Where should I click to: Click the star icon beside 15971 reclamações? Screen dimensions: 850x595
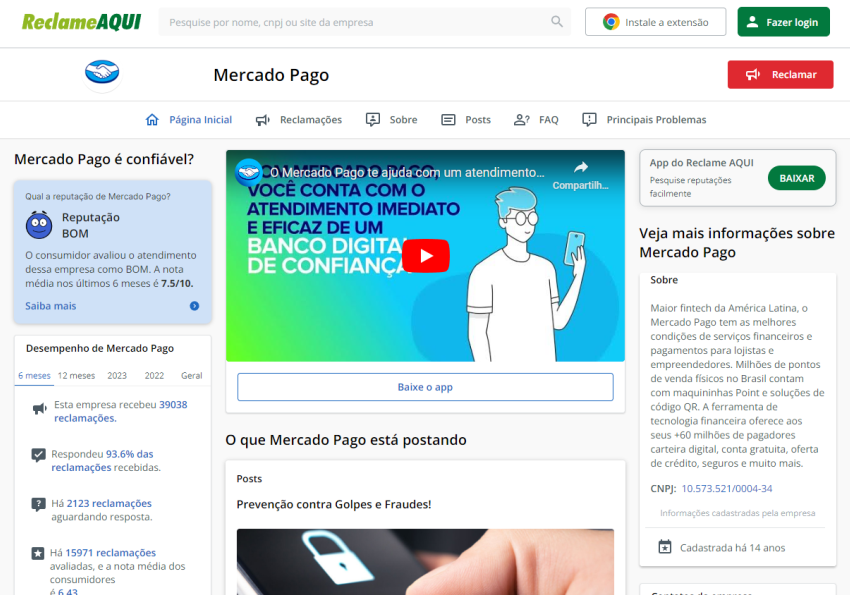pos(38,553)
